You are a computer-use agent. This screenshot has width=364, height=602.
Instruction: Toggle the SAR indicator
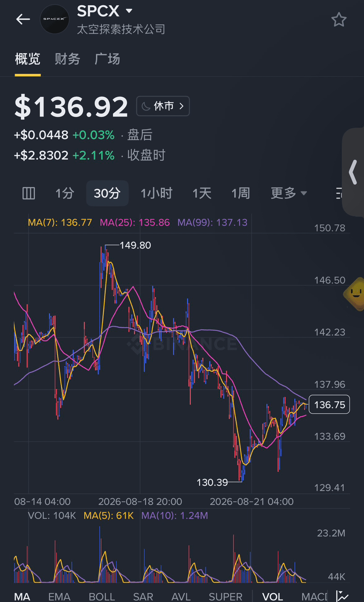pyautogui.click(x=143, y=596)
